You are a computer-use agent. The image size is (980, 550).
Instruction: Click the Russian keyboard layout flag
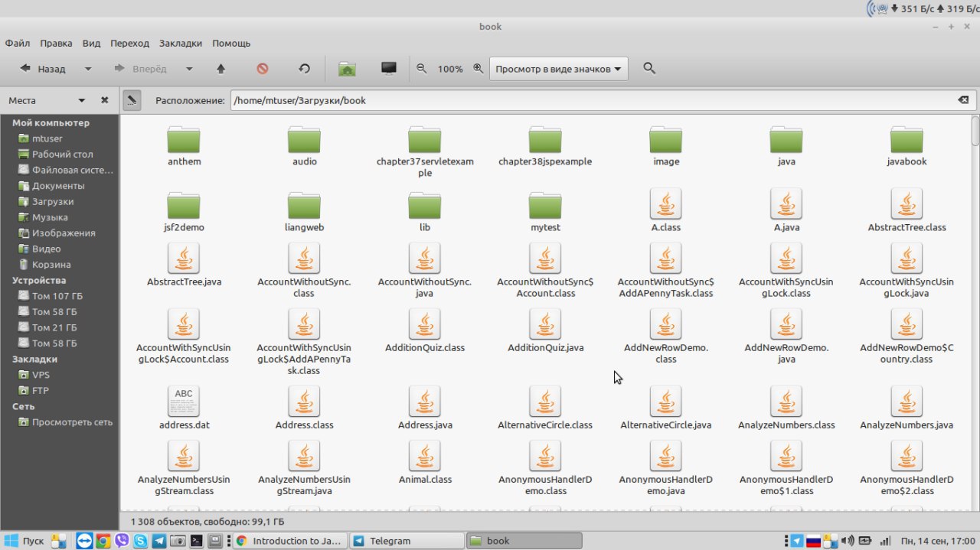click(814, 541)
